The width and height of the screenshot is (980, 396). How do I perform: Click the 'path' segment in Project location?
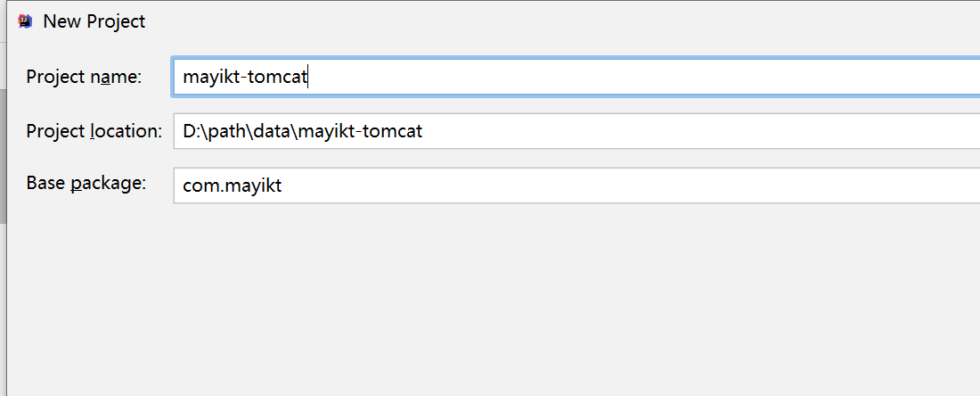point(227,132)
